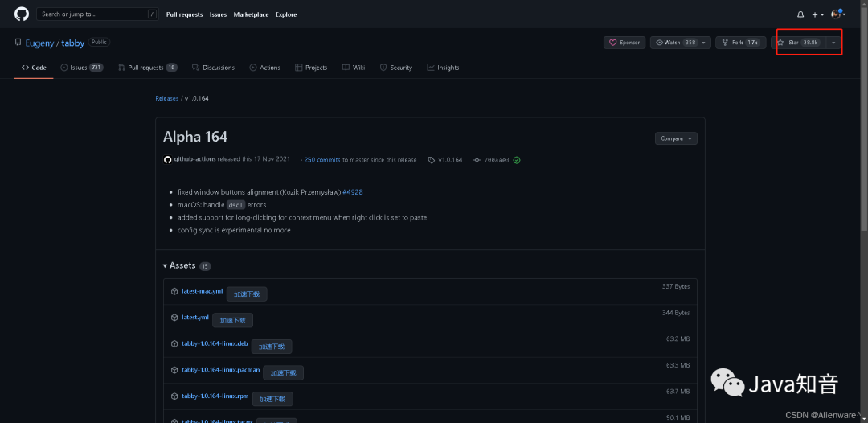Open the github-actions author link

pos(194,159)
